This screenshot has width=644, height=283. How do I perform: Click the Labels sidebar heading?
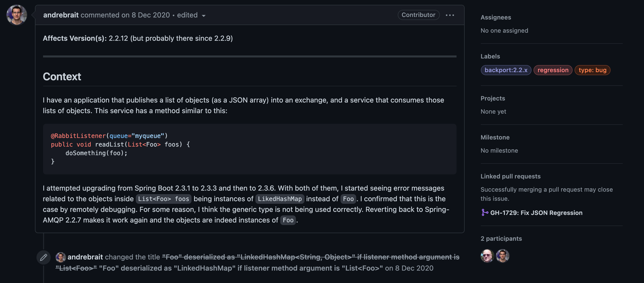[x=490, y=56]
